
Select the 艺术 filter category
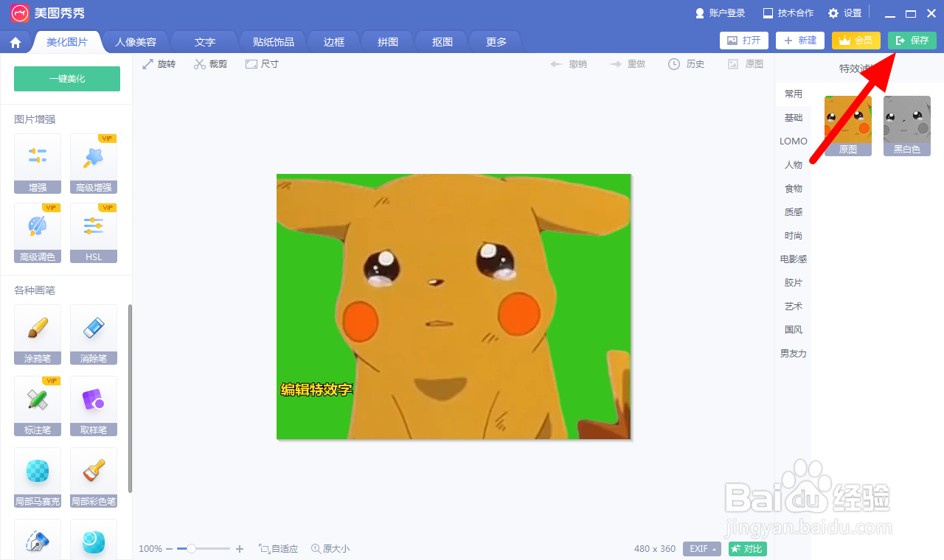pyautogui.click(x=794, y=307)
